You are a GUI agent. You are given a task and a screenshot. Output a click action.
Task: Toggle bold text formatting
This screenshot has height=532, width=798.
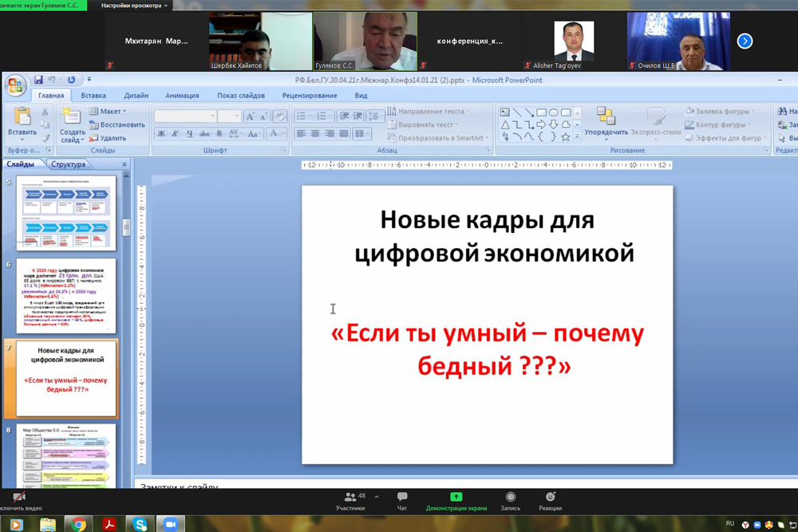coord(161,134)
